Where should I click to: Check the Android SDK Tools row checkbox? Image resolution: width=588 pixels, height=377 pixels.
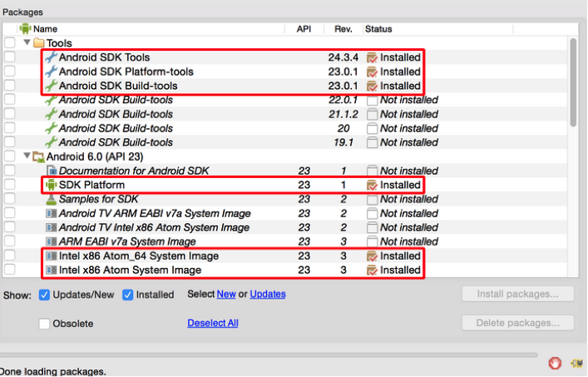10,57
